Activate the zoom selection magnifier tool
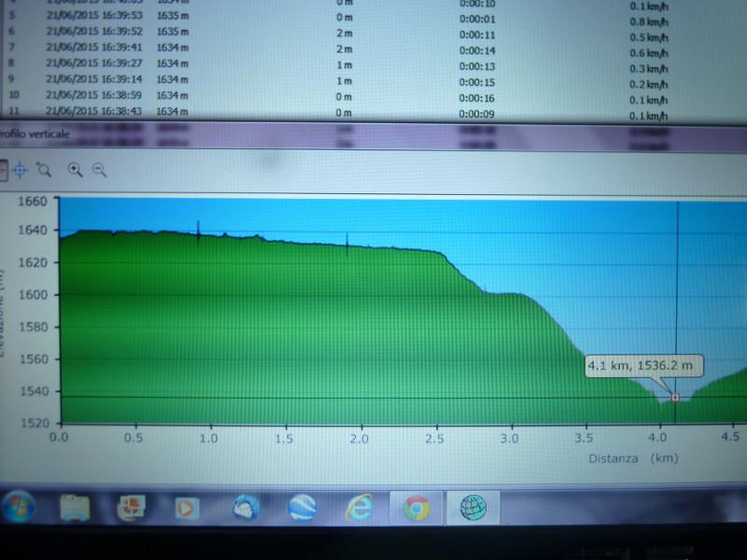 coord(43,170)
